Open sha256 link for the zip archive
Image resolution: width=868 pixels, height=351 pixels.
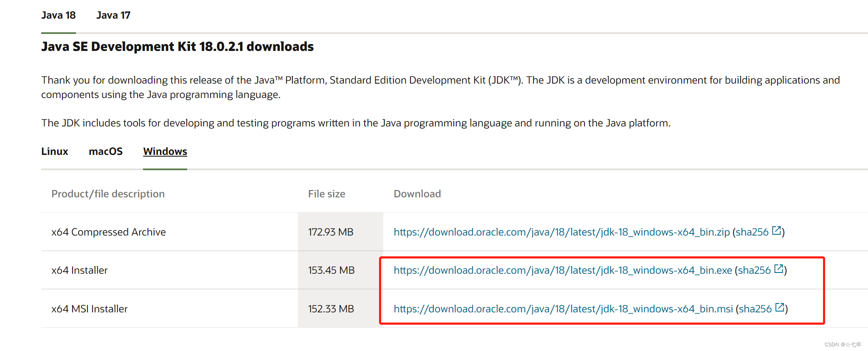click(x=752, y=232)
